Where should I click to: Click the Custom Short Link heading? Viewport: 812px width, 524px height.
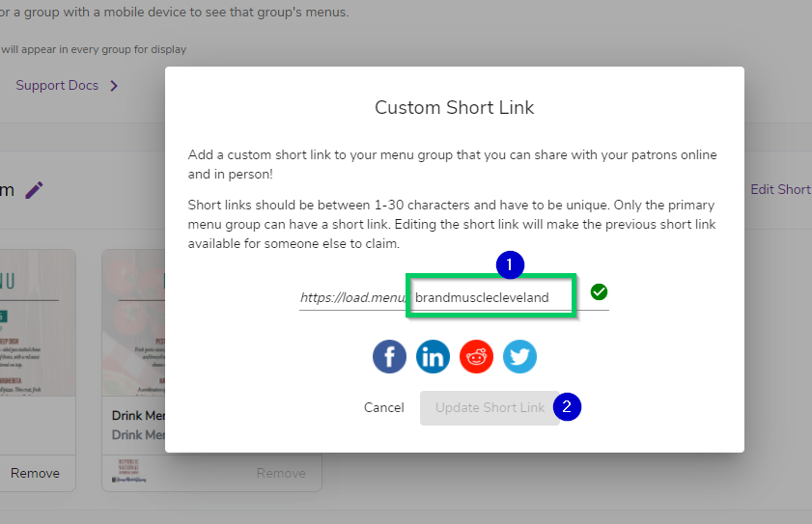pos(454,107)
